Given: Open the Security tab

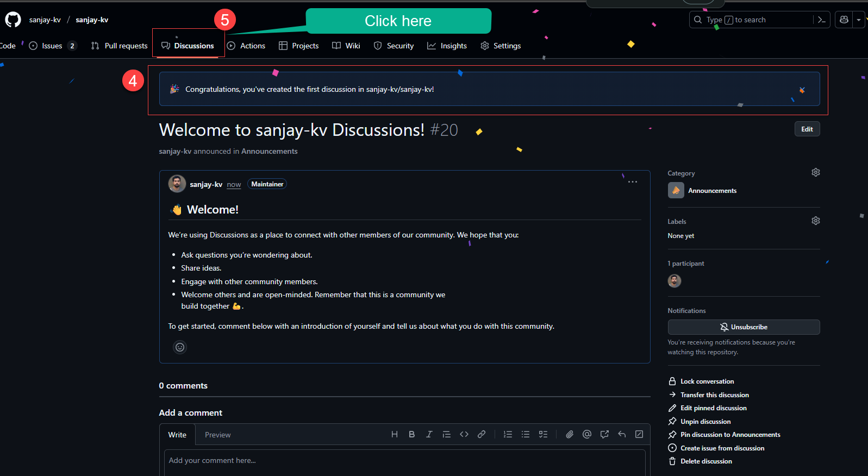Looking at the screenshot, I should coord(394,46).
